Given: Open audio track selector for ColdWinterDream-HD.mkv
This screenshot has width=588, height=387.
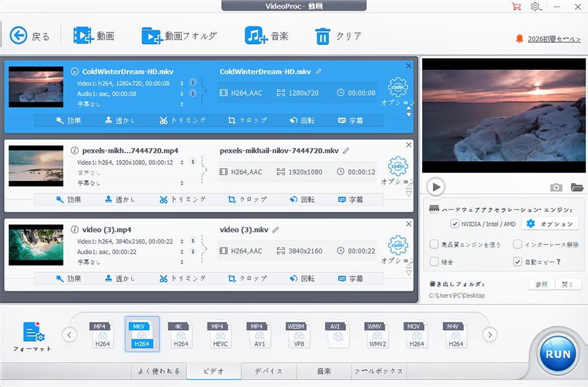Looking at the screenshot, I should point(182,94).
